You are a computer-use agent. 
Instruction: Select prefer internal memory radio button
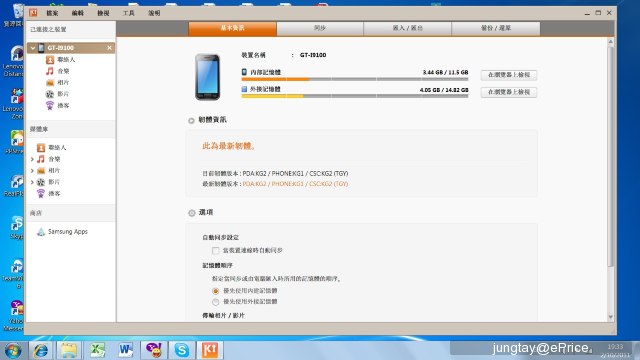pos(216,291)
